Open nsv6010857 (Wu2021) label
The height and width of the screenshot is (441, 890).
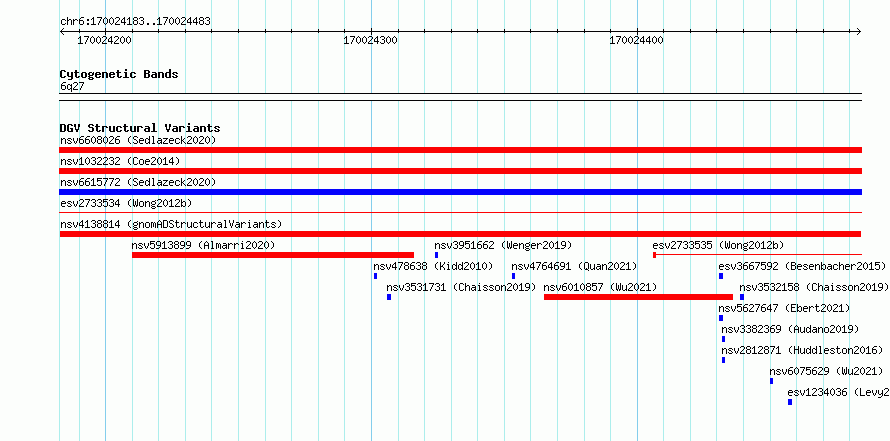[x=601, y=287]
